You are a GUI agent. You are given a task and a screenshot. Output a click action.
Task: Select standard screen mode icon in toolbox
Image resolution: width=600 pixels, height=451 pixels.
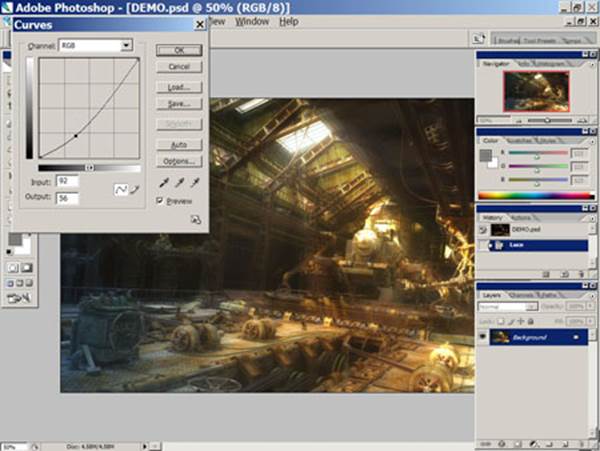(10, 283)
